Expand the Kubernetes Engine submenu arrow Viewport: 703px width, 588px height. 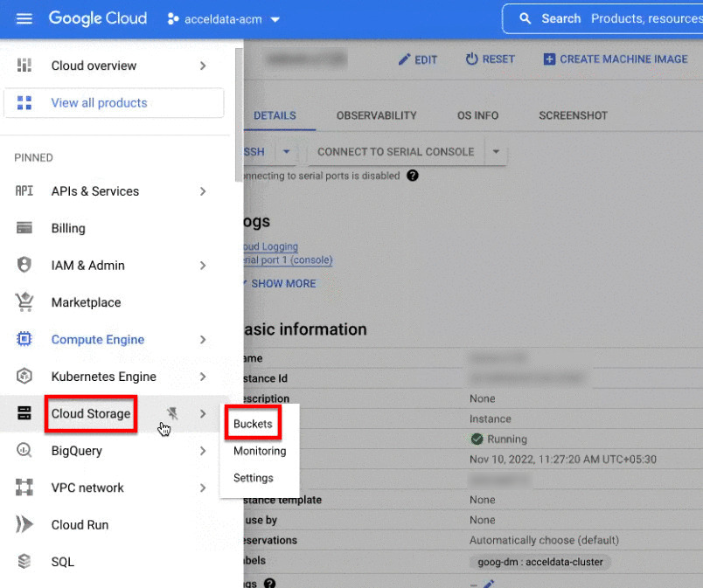click(203, 377)
